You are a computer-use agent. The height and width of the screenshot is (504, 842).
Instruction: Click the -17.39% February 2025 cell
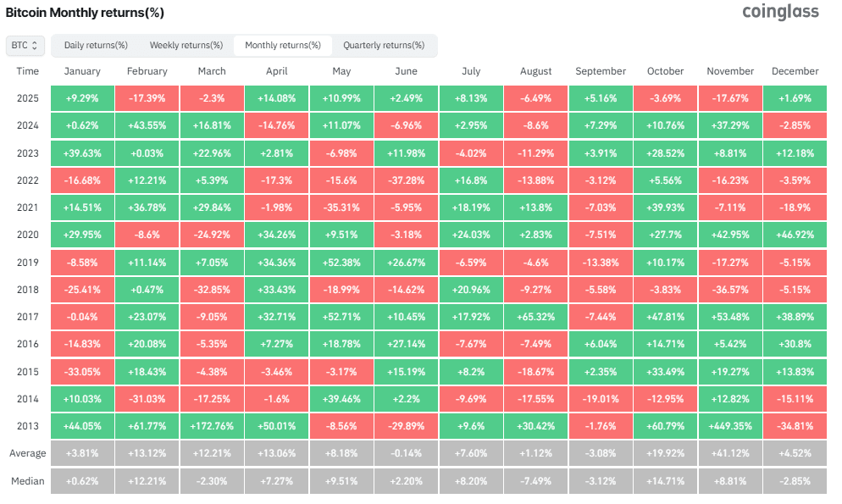point(147,98)
